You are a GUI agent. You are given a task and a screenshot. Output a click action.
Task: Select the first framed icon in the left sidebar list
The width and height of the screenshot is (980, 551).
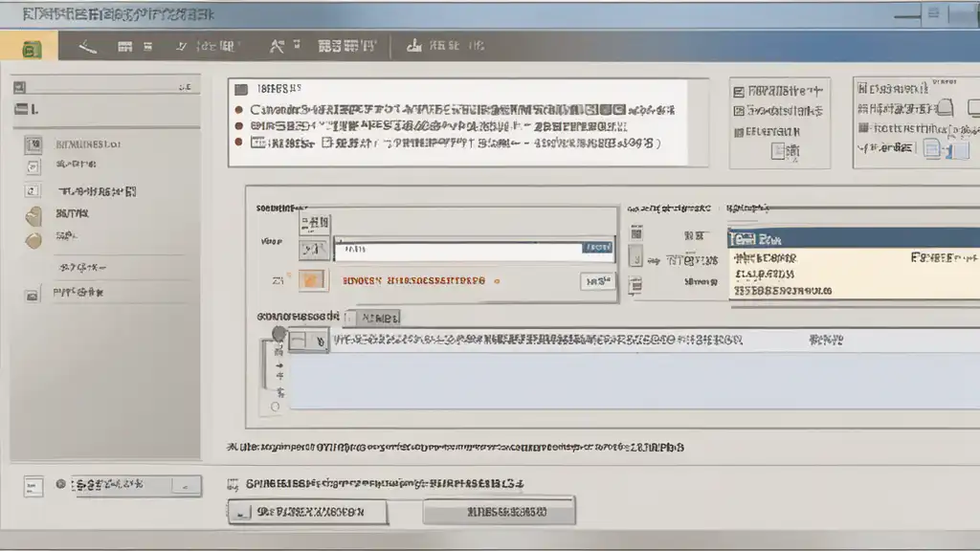pyautogui.click(x=33, y=145)
